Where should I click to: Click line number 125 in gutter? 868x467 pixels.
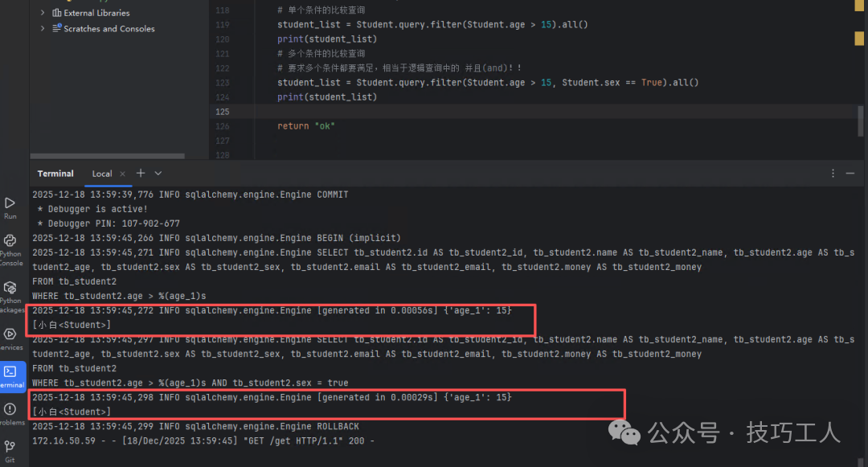222,112
